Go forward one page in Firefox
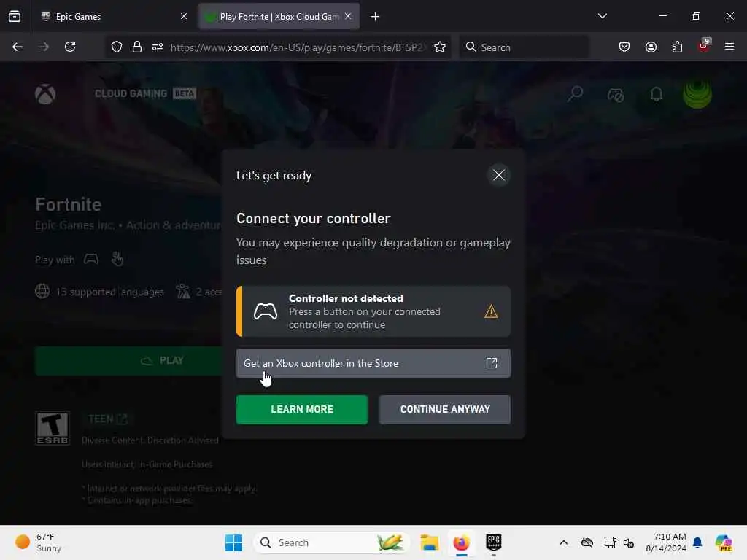This screenshot has height=560, width=747. (x=44, y=47)
